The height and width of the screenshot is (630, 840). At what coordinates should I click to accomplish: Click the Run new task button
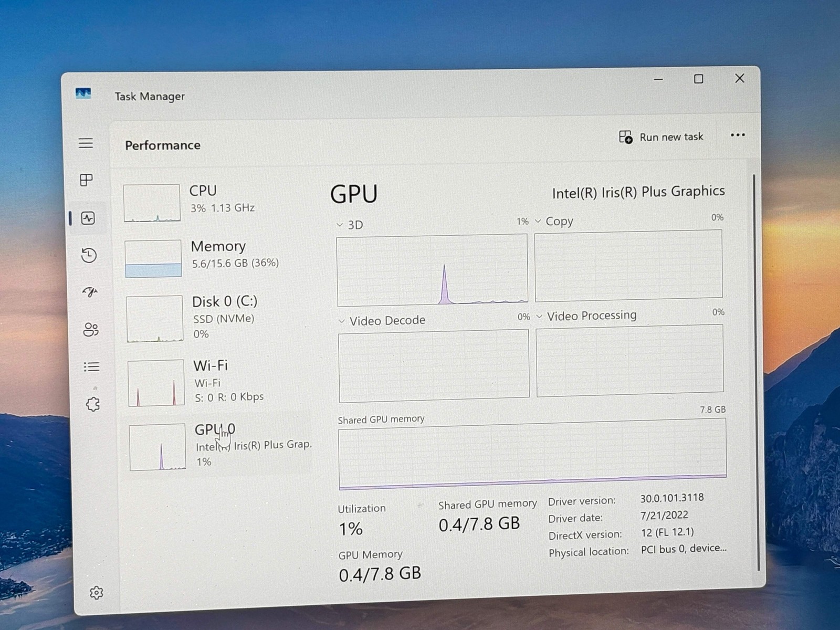coord(661,137)
